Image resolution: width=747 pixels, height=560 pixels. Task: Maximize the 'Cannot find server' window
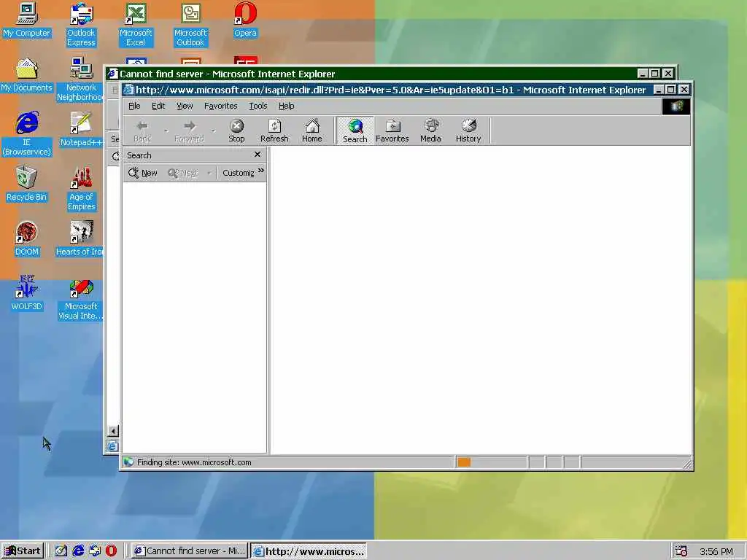tap(655, 74)
